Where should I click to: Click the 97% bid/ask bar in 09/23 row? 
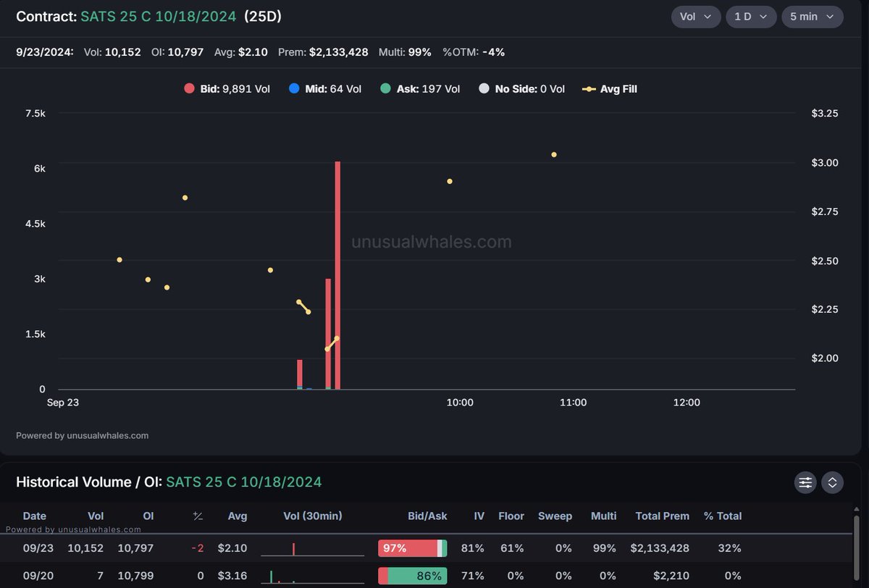[x=413, y=548]
